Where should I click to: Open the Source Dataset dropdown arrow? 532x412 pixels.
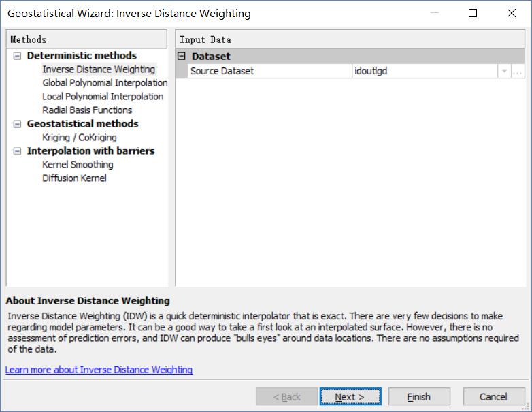[x=504, y=72]
